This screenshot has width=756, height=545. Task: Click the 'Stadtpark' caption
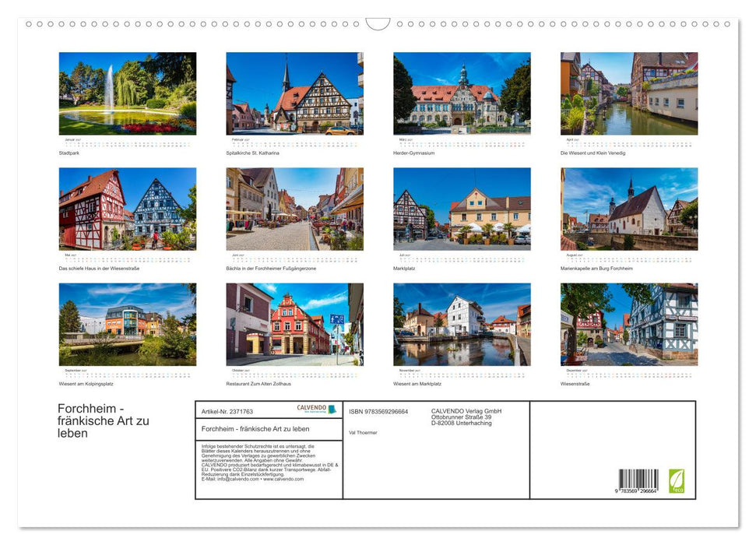point(69,153)
